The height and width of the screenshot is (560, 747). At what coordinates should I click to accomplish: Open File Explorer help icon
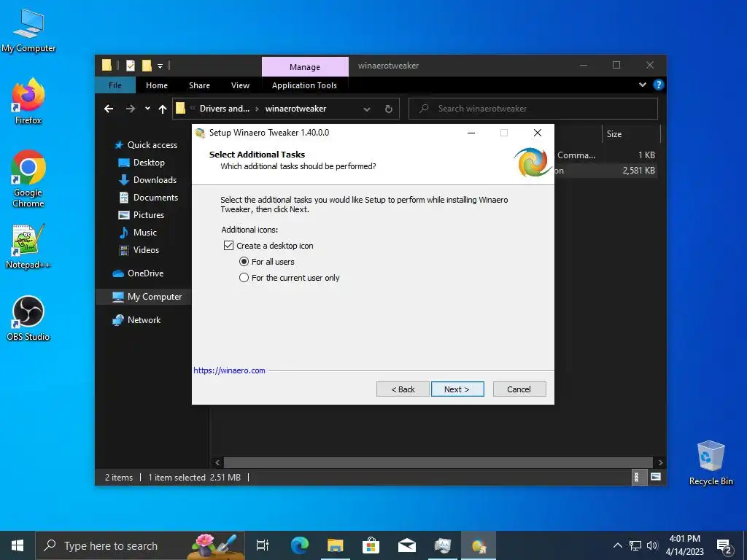coord(659,85)
